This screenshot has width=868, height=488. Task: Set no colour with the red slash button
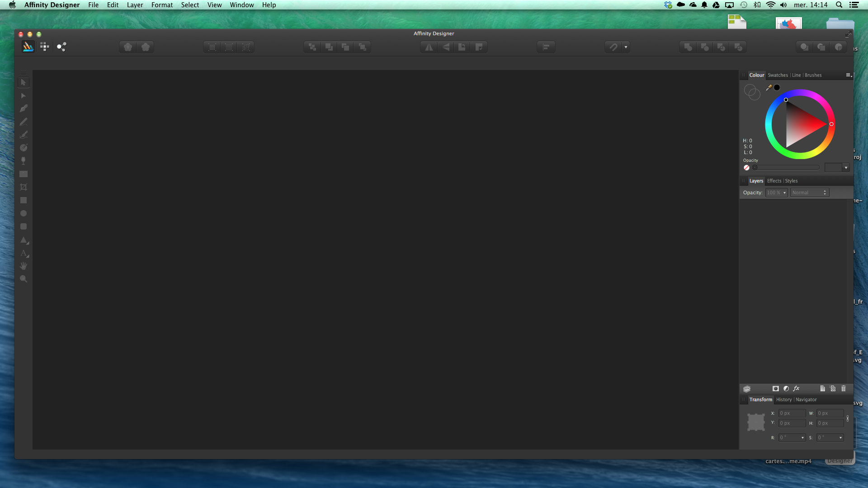click(746, 168)
